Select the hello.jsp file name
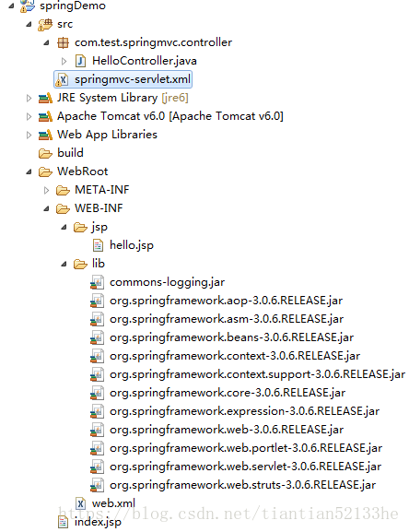The image size is (409, 532). (132, 245)
